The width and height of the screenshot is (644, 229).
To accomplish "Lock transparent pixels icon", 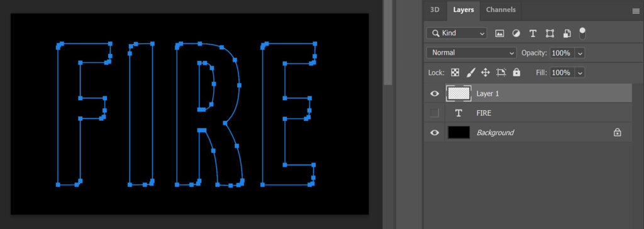I will pyautogui.click(x=455, y=72).
